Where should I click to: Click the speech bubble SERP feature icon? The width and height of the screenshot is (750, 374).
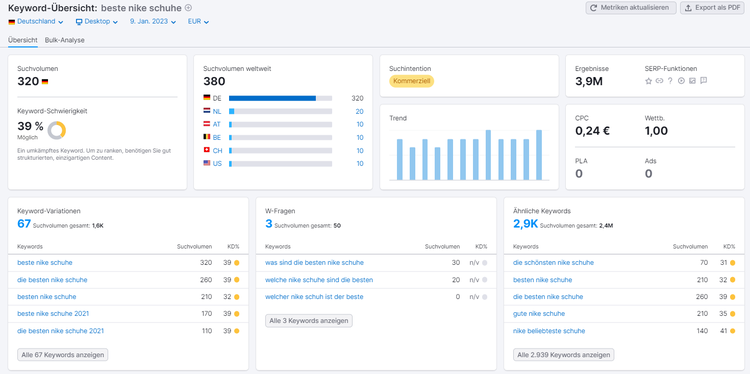click(703, 81)
